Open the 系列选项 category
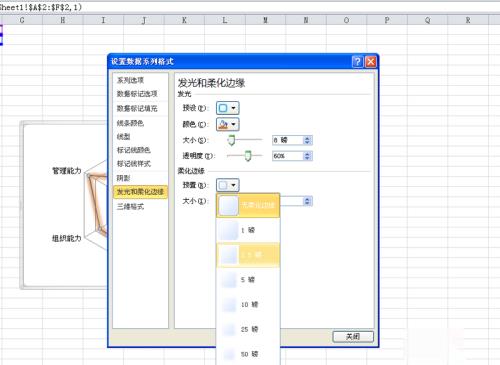Screen dimensions: 500x365 (130, 80)
